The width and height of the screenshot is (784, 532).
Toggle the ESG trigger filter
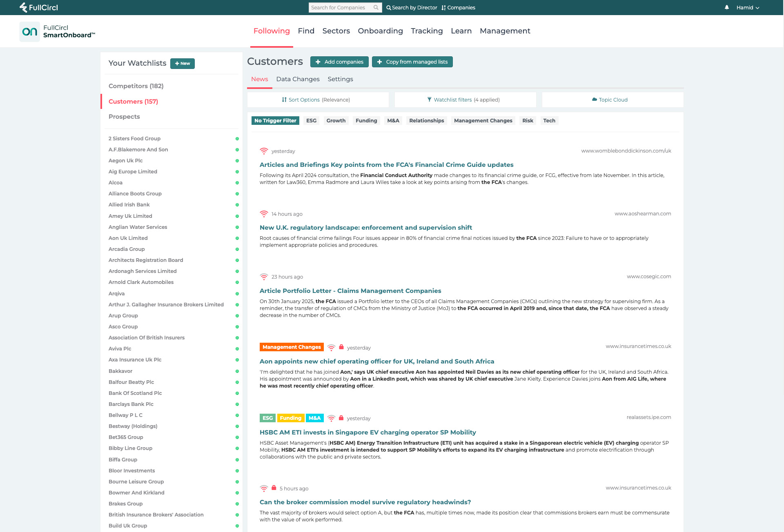click(x=311, y=120)
